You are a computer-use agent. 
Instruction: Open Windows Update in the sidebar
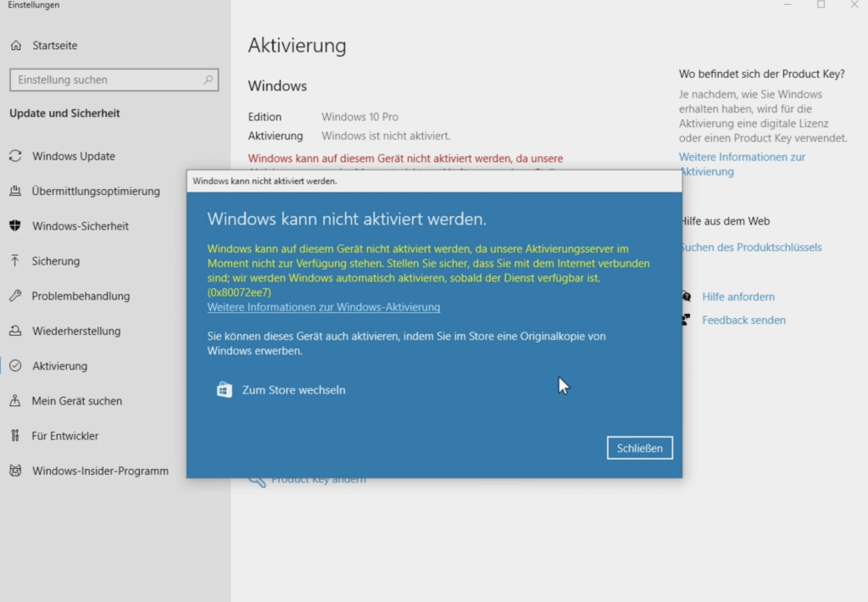click(x=76, y=156)
